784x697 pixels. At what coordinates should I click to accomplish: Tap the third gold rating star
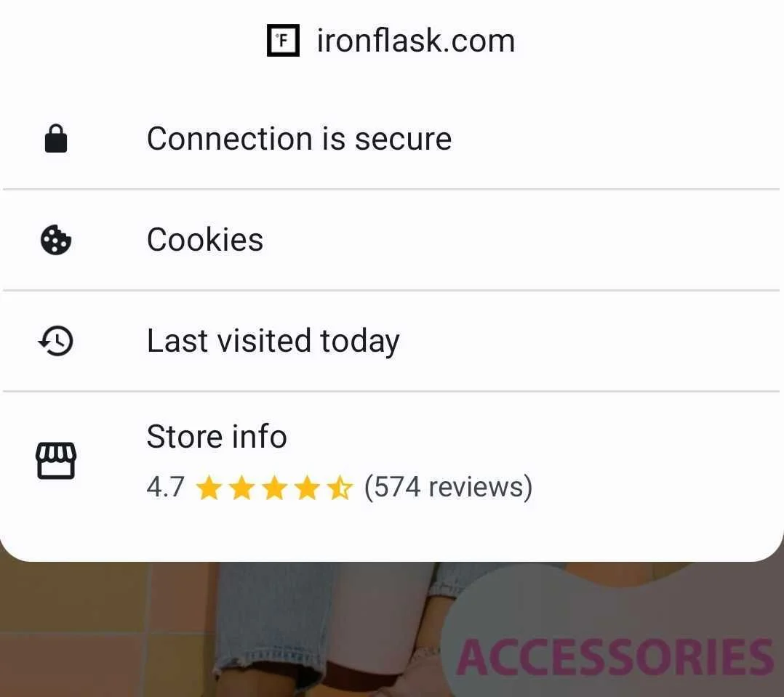click(274, 488)
